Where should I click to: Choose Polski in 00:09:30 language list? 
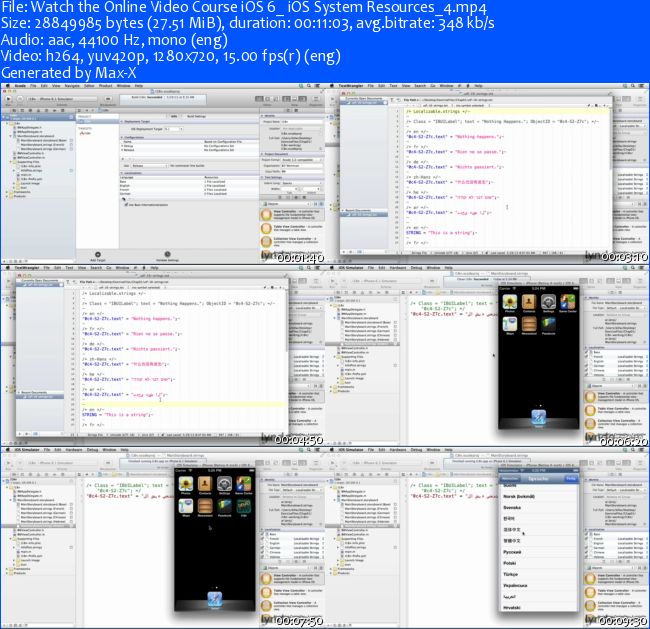538,563
